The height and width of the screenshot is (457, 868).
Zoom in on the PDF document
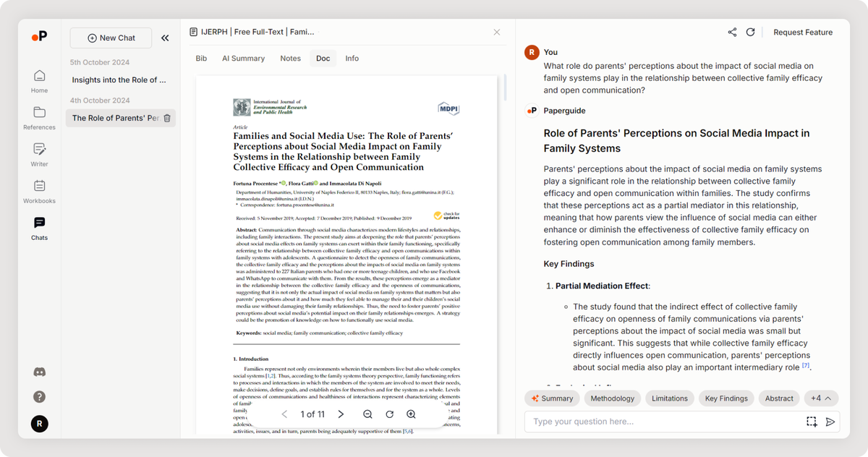[x=411, y=414]
